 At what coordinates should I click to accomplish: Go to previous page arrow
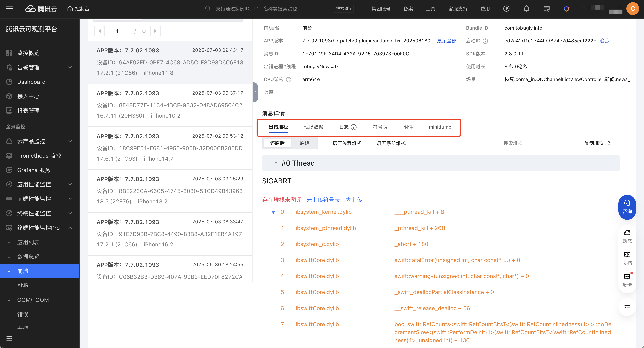point(99,31)
